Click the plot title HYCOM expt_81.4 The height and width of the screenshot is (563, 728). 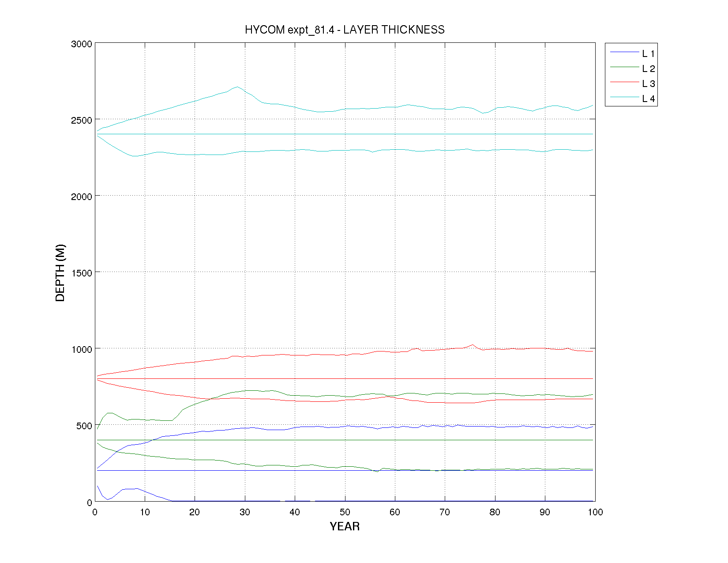pos(345,30)
